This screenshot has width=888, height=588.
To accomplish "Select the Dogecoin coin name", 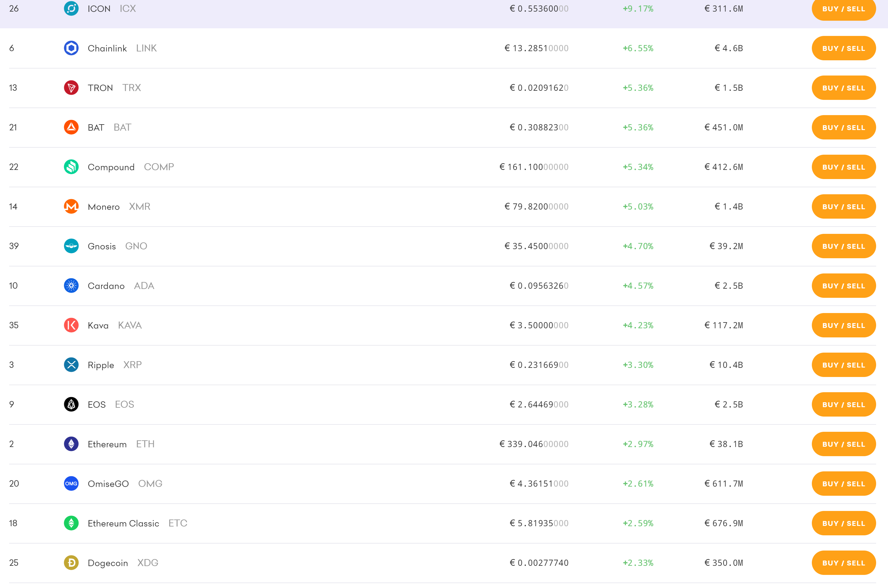I will [x=108, y=563].
